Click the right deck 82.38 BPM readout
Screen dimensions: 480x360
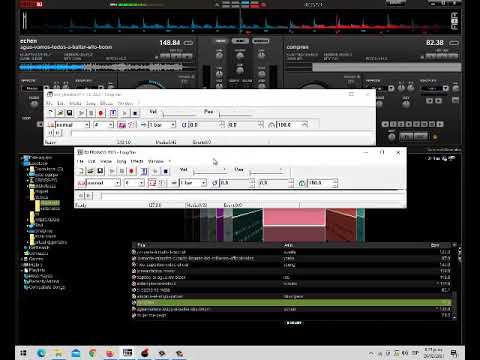[435, 43]
